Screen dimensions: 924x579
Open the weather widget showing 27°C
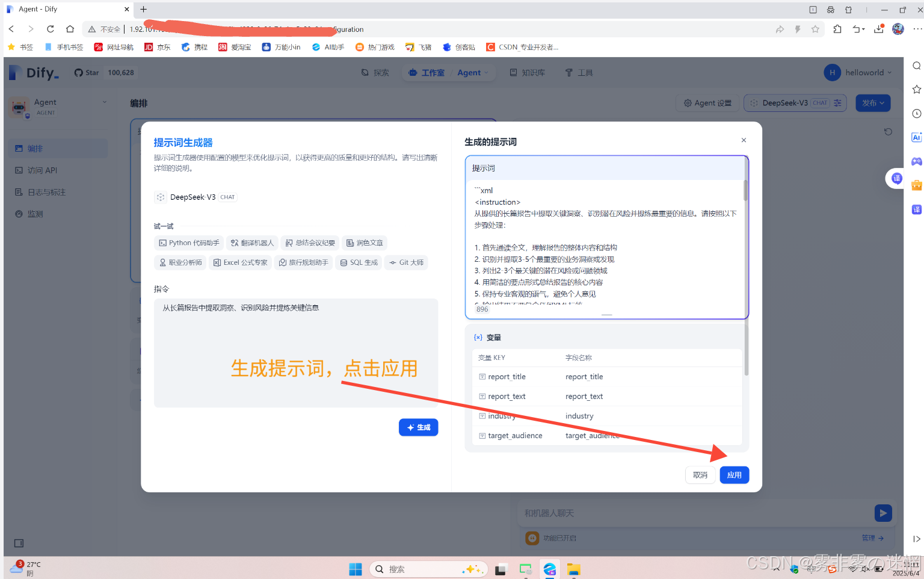tap(25, 568)
